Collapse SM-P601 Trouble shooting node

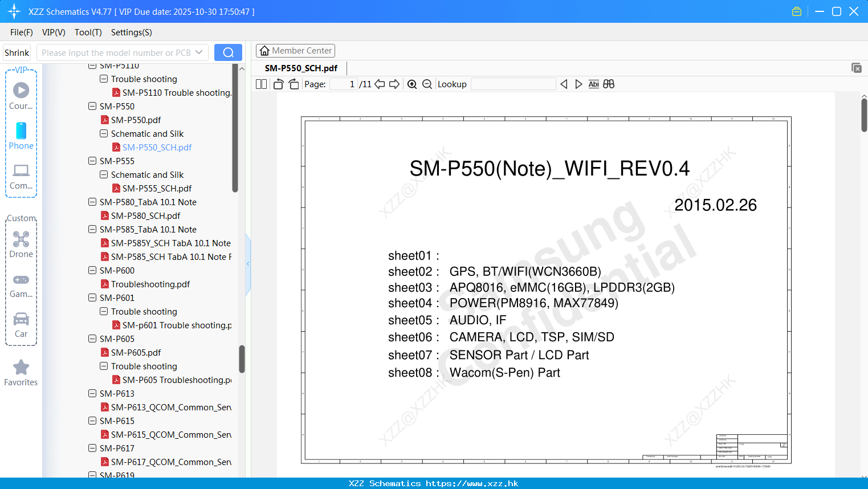click(104, 311)
